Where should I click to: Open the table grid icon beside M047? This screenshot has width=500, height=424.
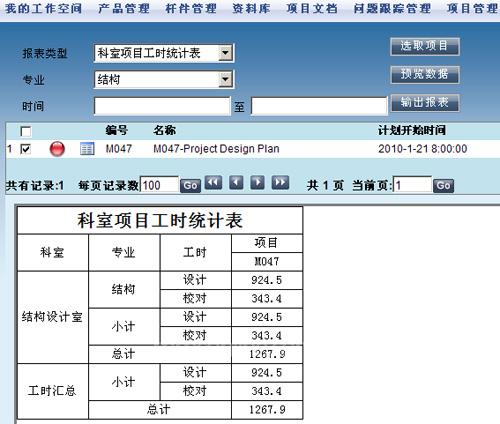[87, 149]
